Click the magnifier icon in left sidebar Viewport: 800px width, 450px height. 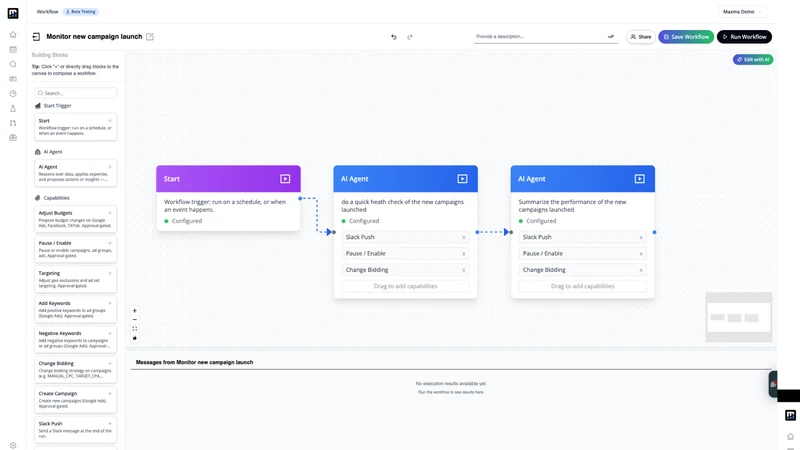coord(13,64)
